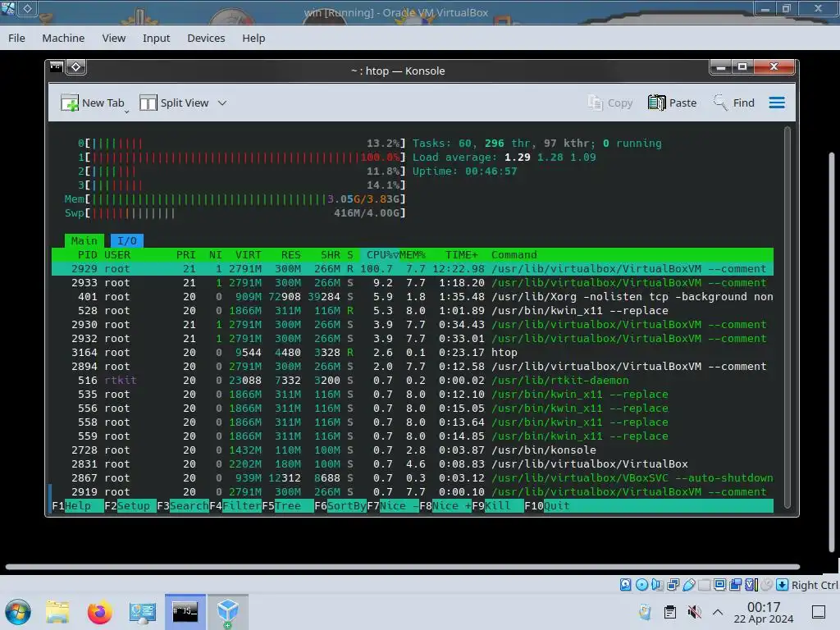840x630 pixels.
Task: Switch to htop Main tab
Action: [x=84, y=241]
